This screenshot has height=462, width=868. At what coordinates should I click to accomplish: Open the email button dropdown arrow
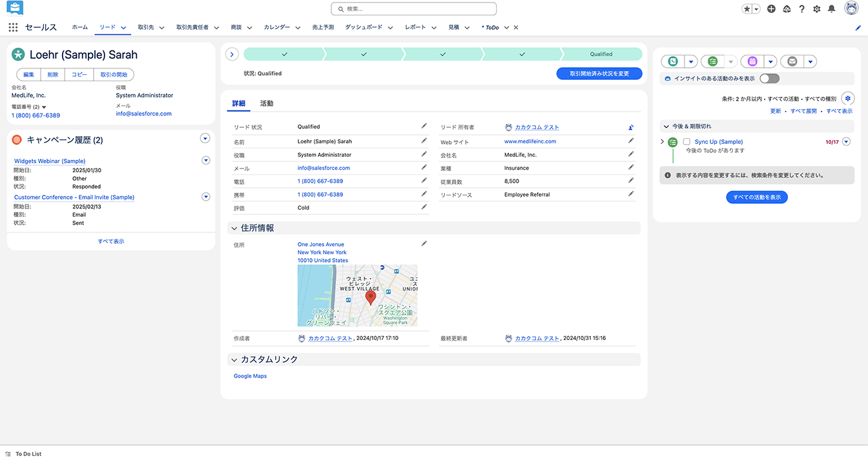[x=811, y=61]
